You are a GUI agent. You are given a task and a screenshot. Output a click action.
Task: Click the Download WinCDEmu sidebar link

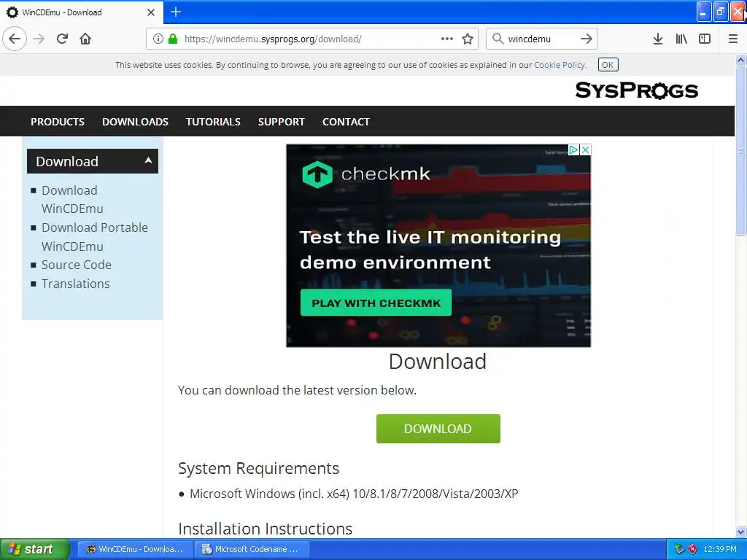[72, 200]
